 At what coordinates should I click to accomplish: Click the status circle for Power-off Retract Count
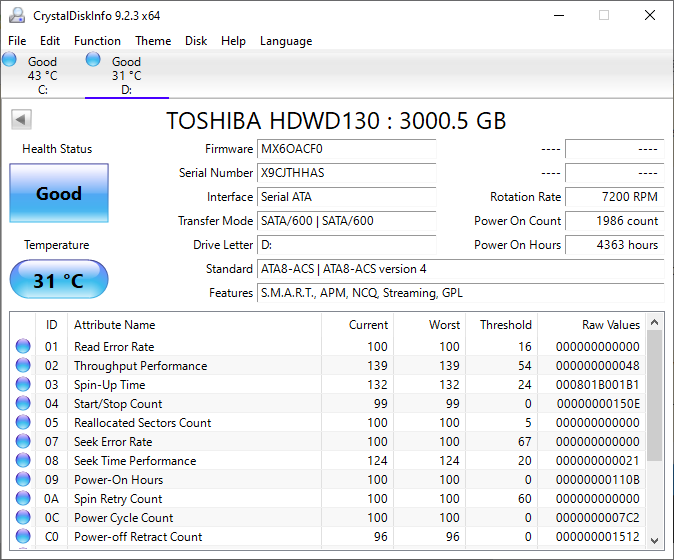point(23,536)
